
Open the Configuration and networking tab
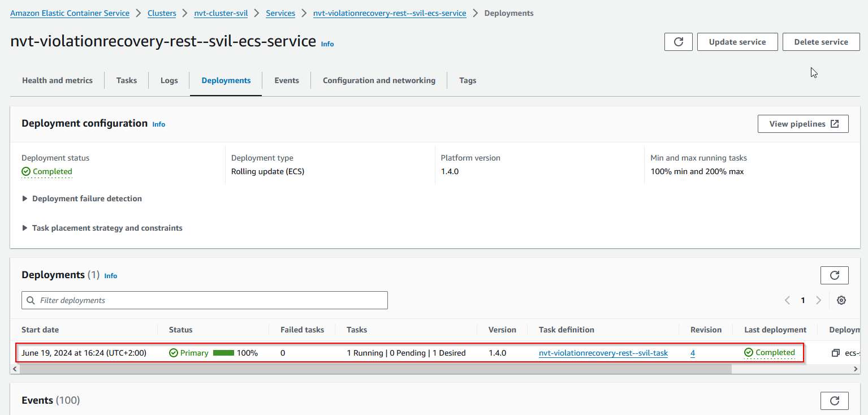pyautogui.click(x=379, y=80)
